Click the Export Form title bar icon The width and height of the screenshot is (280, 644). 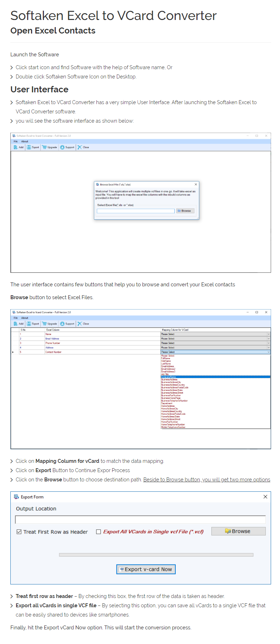(x=16, y=497)
